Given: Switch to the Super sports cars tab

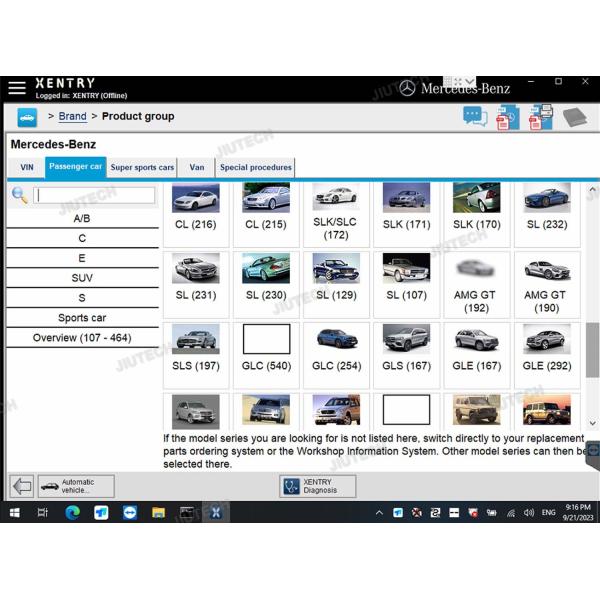Looking at the screenshot, I should click(142, 167).
